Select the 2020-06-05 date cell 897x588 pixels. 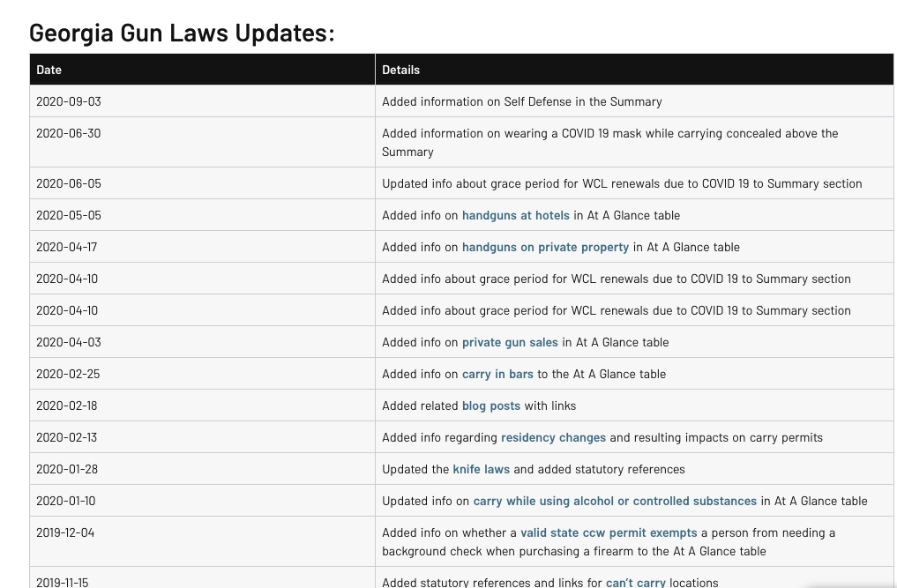point(203,183)
